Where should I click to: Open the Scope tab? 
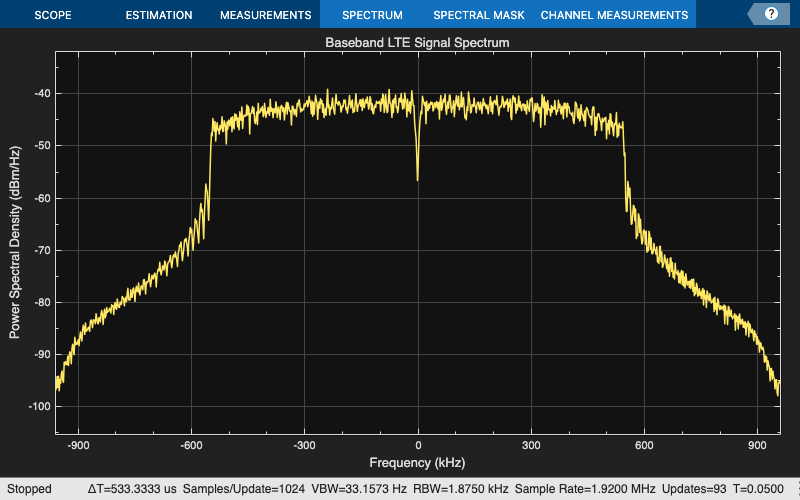(x=53, y=15)
